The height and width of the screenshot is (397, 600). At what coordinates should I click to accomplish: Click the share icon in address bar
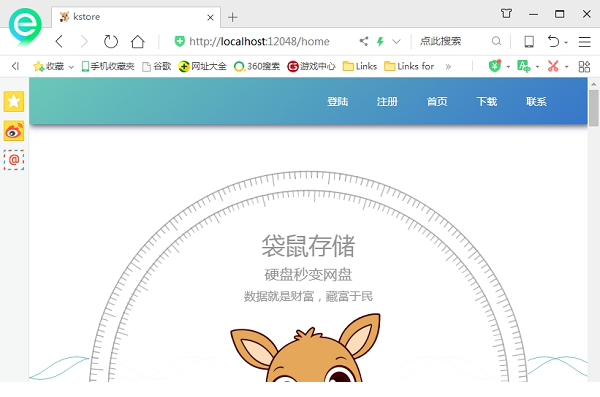click(364, 41)
